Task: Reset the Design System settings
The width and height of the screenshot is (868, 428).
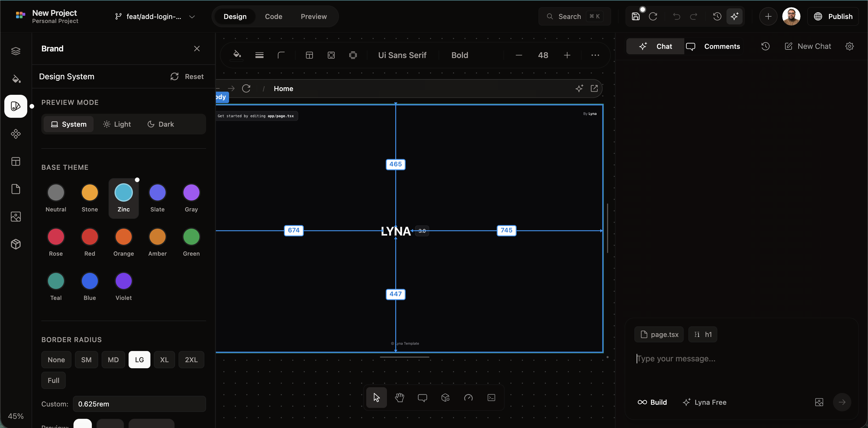Action: click(x=187, y=76)
